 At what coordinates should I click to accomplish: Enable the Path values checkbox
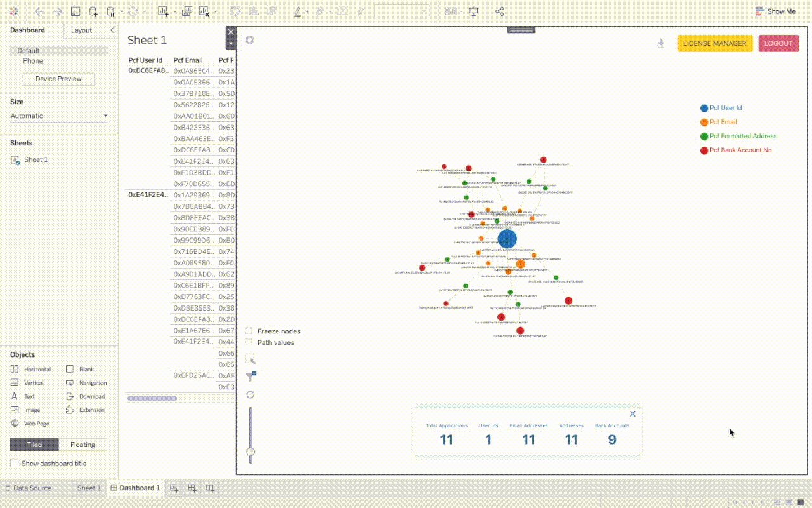pyautogui.click(x=249, y=342)
